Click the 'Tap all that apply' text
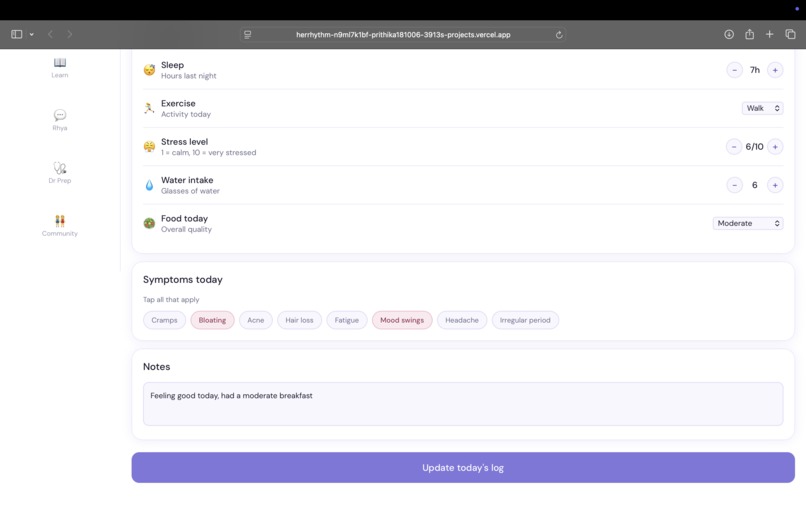The image size is (806, 524). point(171,299)
